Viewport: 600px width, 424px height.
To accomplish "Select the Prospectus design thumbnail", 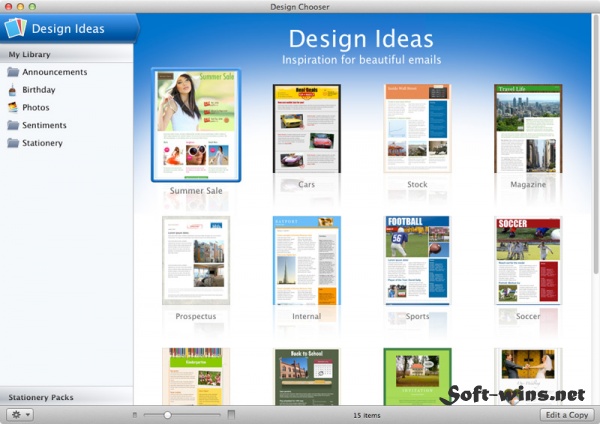I will tap(196, 261).
